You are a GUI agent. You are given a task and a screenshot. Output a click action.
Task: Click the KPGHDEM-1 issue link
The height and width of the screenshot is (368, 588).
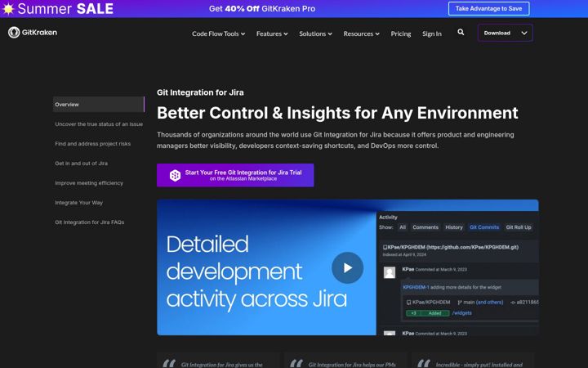tap(416, 287)
